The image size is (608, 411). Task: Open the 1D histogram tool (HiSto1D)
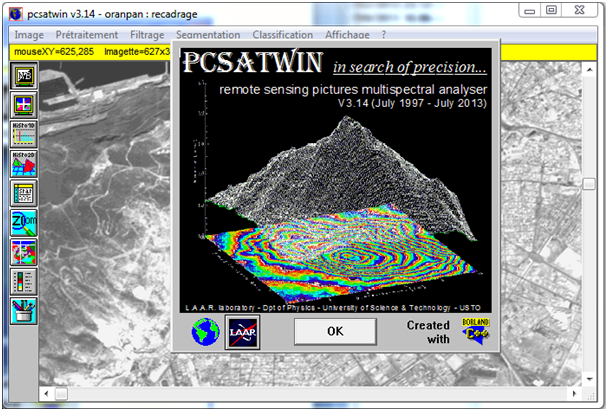click(23, 134)
